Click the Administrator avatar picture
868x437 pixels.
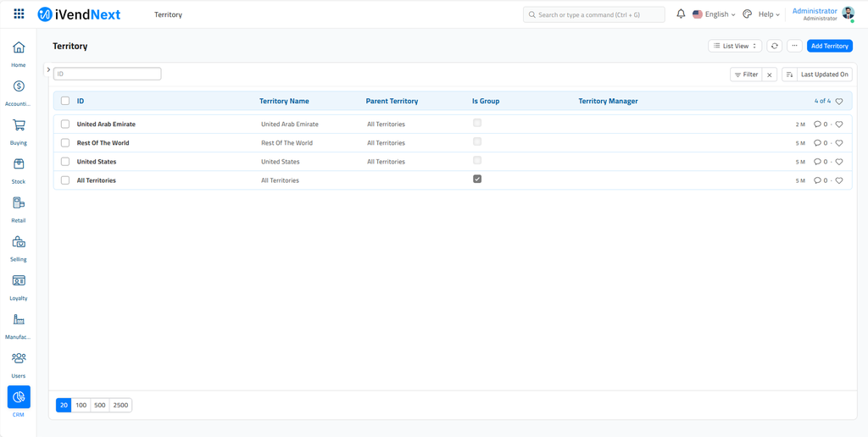click(x=848, y=13)
